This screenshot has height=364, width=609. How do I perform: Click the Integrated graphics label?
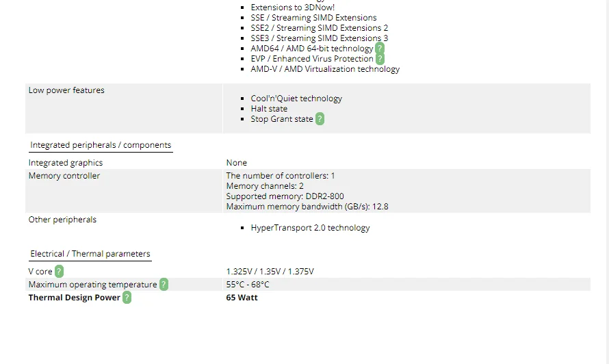(x=66, y=163)
